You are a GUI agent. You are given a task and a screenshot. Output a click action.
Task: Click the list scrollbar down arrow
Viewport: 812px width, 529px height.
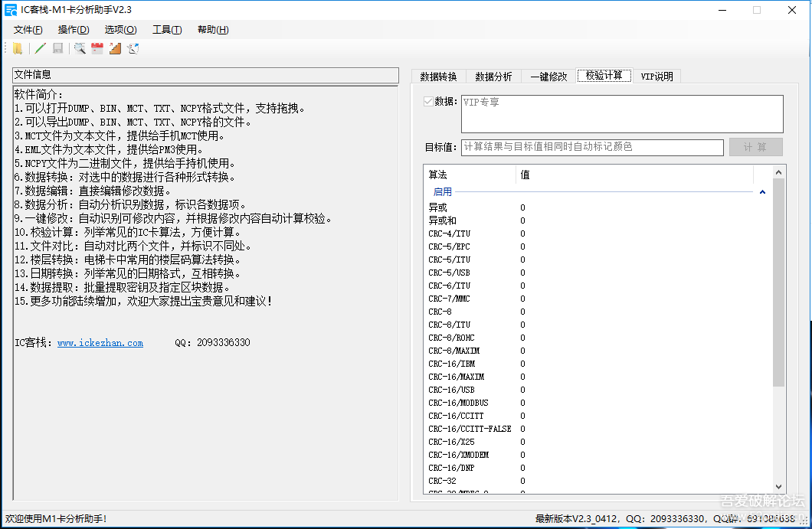[x=778, y=487]
